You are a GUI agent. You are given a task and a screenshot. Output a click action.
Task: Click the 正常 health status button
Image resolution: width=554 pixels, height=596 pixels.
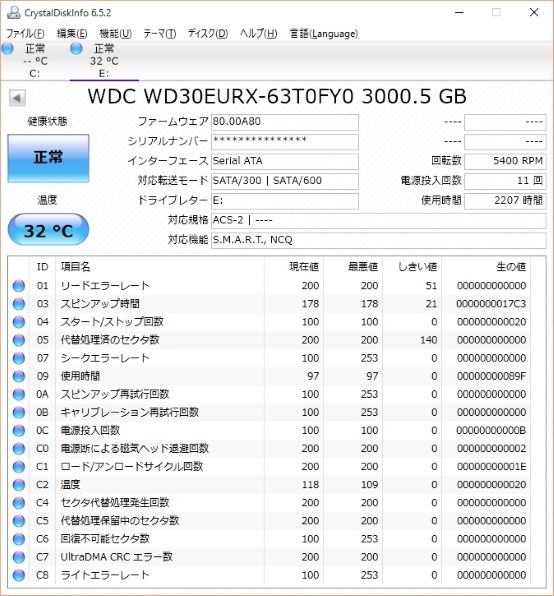[48, 158]
